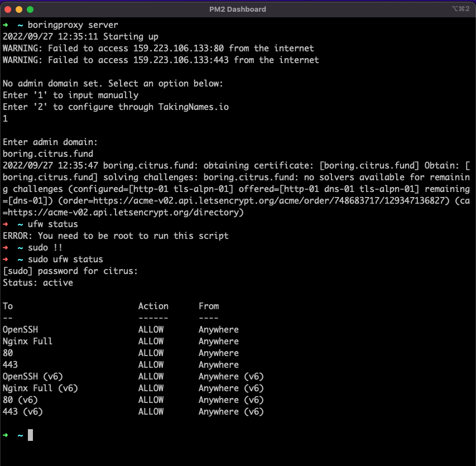The image size is (476, 466).
Task: Click the 'ufw status' command run without sudo
Action: 53,224
